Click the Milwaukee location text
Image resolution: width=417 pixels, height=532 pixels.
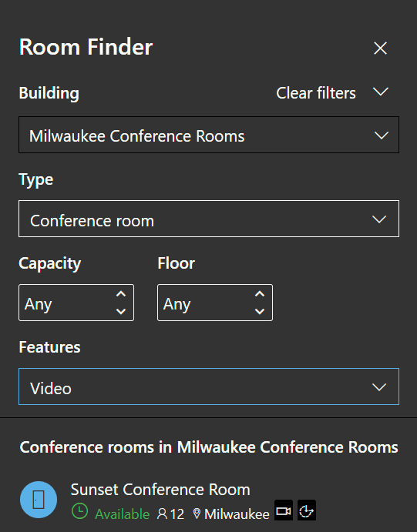tap(237, 514)
